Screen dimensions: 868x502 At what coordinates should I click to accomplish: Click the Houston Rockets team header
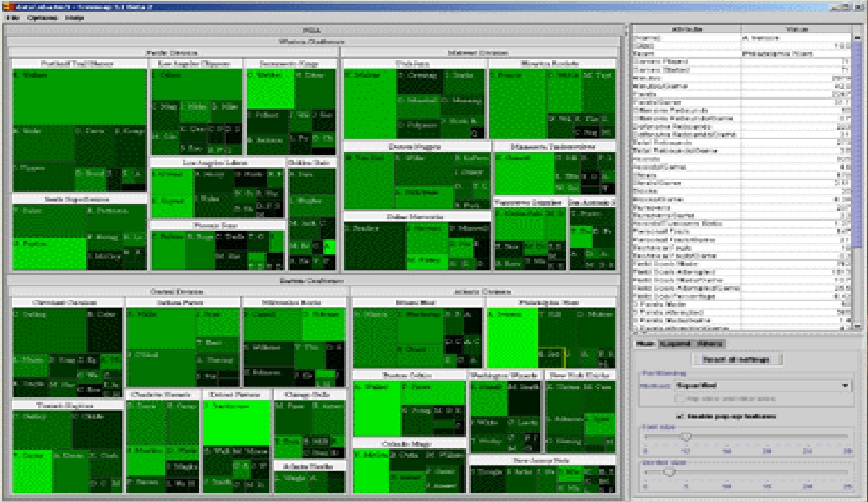(552, 64)
